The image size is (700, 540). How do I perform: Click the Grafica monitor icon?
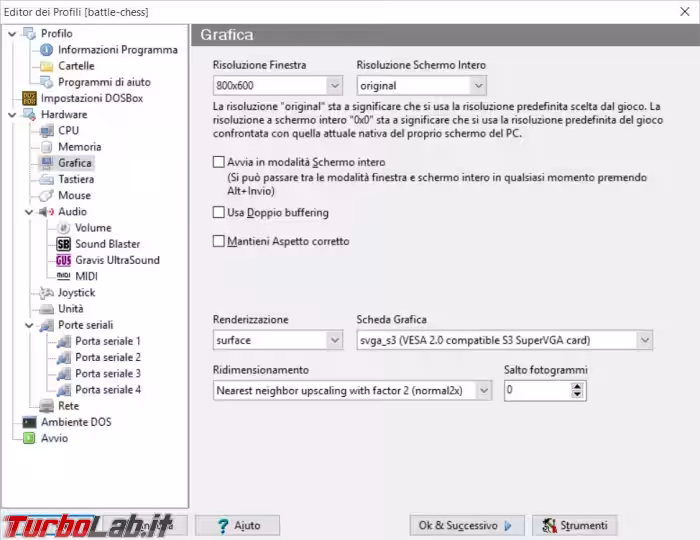point(46,163)
